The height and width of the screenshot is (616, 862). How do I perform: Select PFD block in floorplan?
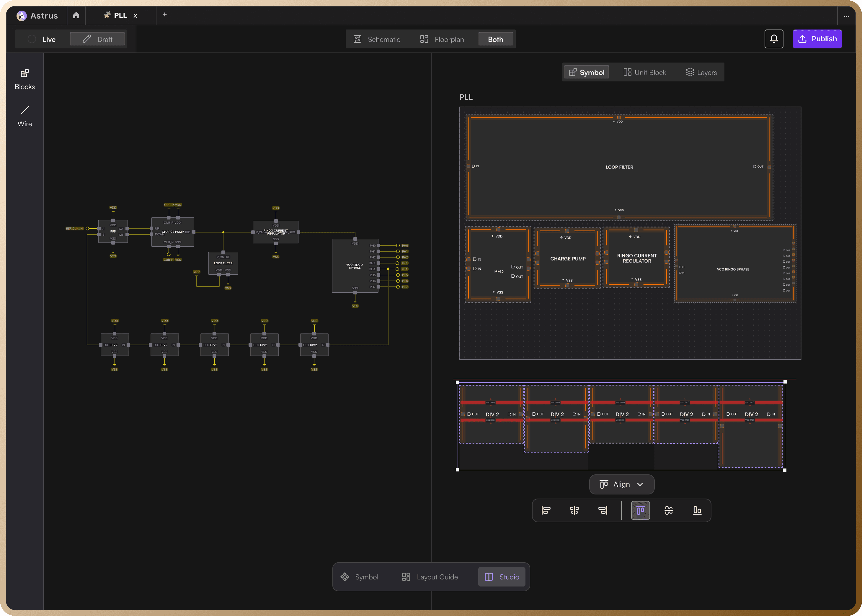click(498, 265)
